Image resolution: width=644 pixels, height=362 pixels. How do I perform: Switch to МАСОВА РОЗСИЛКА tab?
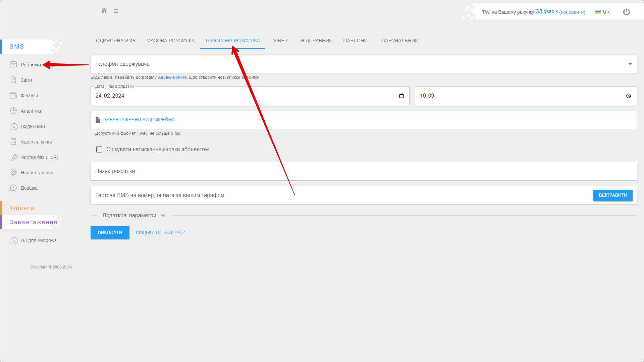pyautogui.click(x=170, y=41)
